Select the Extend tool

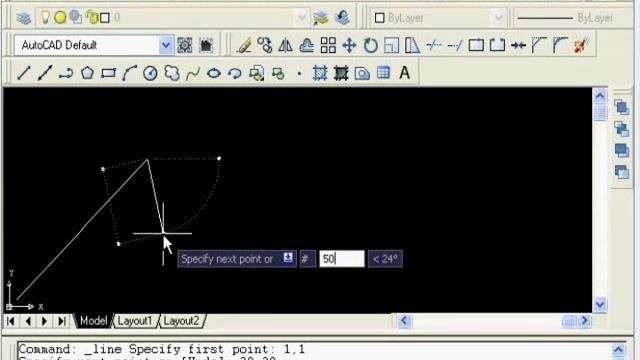pyautogui.click(x=455, y=45)
